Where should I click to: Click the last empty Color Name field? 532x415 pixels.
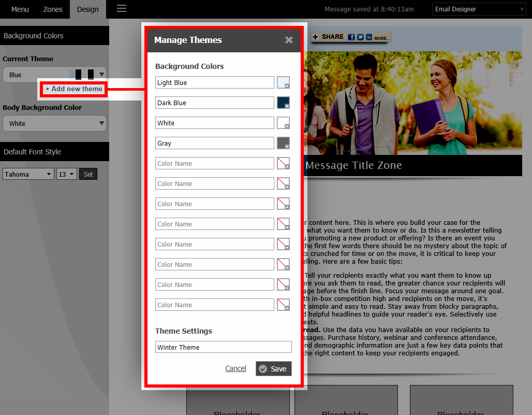click(214, 305)
